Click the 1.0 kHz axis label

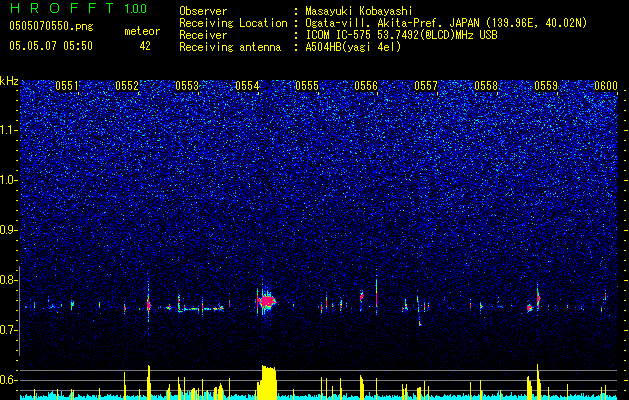(9, 180)
